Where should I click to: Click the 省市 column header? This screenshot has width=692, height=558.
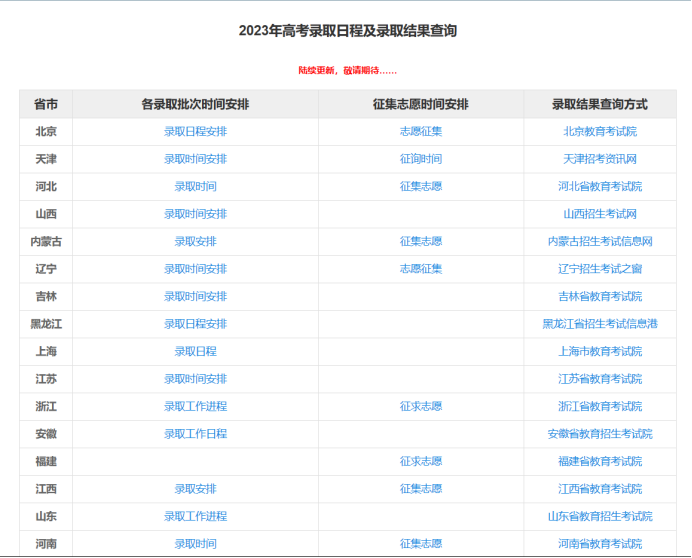[x=46, y=104]
